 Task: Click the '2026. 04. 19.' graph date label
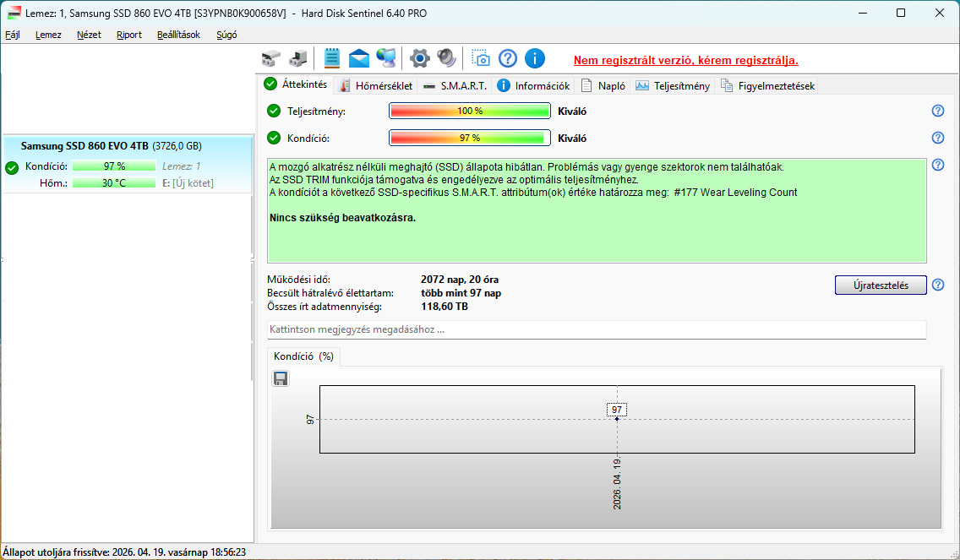[x=617, y=483]
